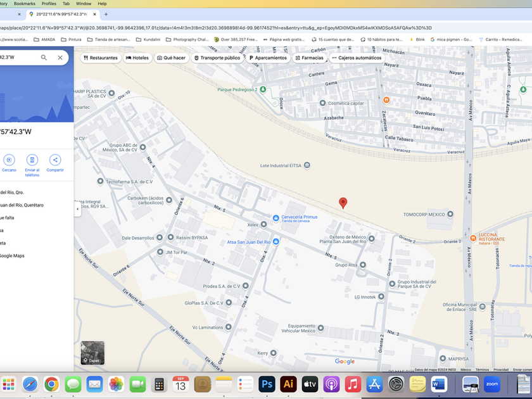The height and width of the screenshot is (399, 532).
Task: Filter map by Restaurantes
Action: click(x=101, y=58)
